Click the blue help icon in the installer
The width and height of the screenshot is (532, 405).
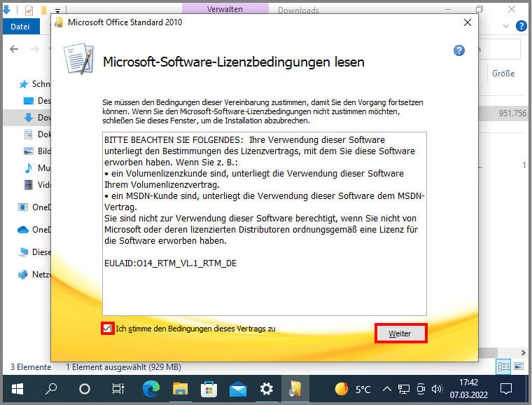click(459, 50)
